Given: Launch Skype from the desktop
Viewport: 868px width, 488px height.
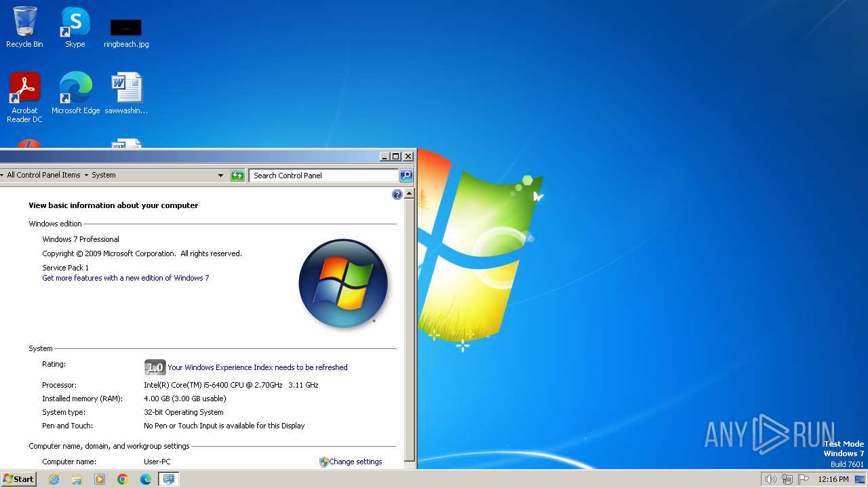Looking at the screenshot, I should coord(75,28).
